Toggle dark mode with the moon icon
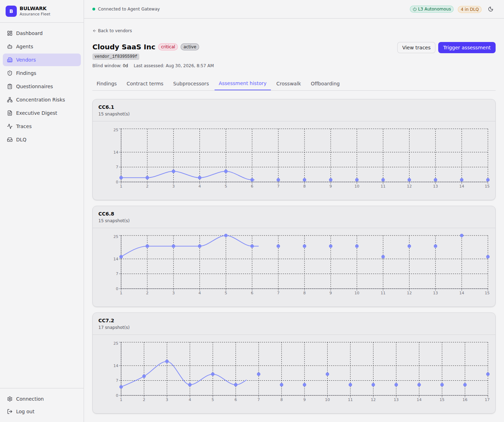504x422 pixels. pyautogui.click(x=491, y=9)
